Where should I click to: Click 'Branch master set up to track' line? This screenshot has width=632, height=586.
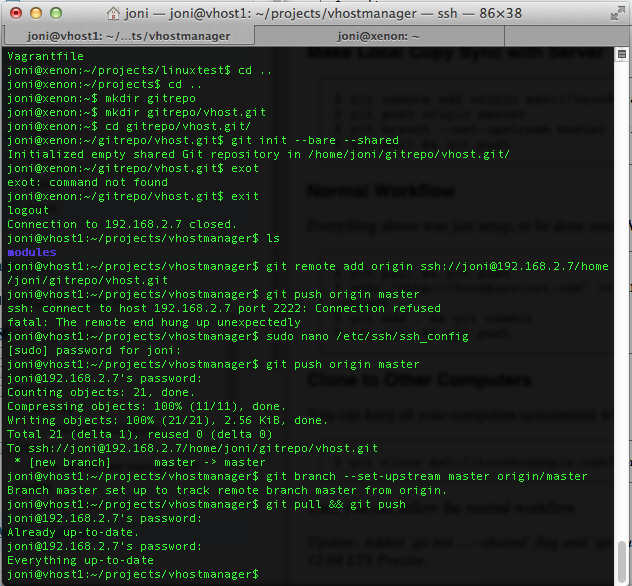click(x=227, y=490)
